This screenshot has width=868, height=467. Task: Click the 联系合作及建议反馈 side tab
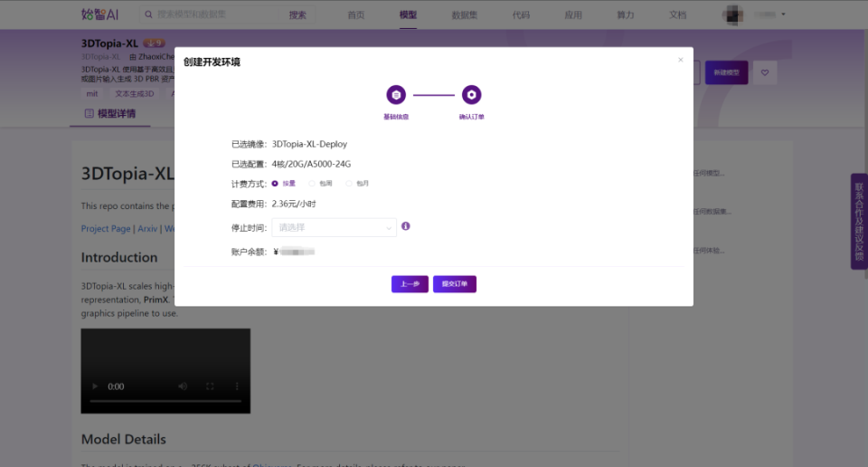click(x=859, y=222)
